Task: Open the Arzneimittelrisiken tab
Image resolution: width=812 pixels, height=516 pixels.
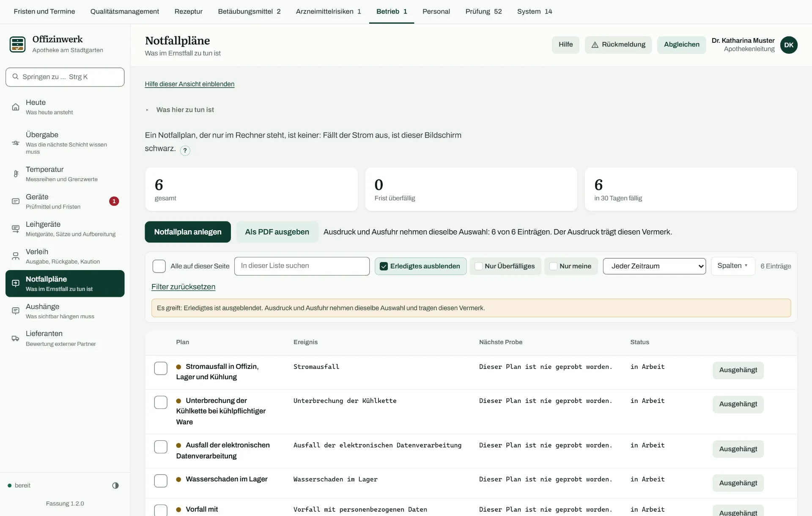Action: [328, 11]
